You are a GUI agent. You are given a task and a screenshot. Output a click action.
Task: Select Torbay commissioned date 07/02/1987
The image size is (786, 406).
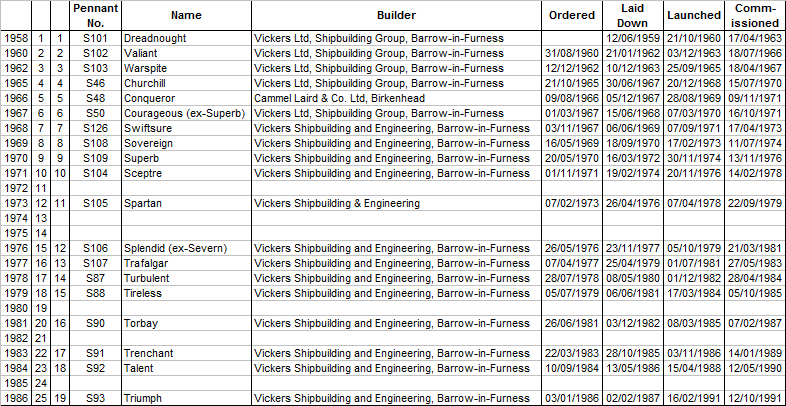coord(755,323)
